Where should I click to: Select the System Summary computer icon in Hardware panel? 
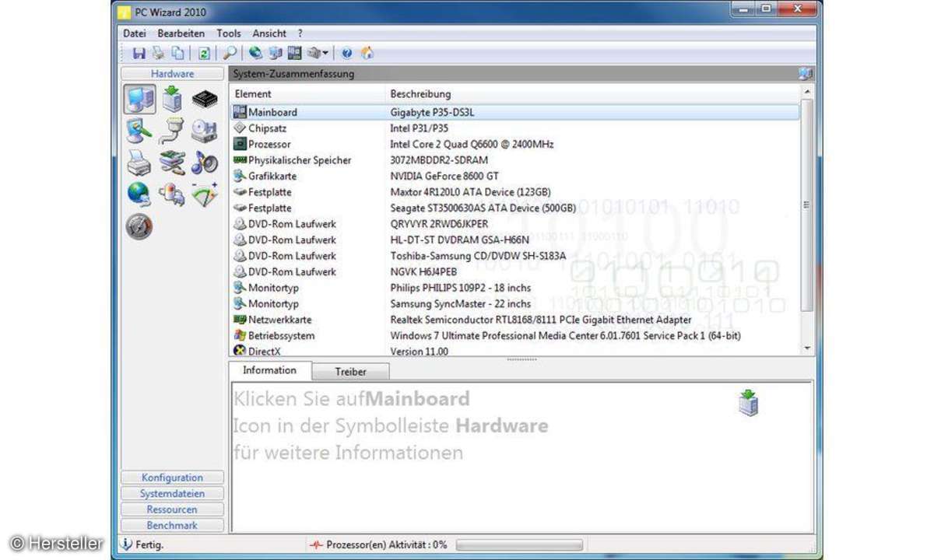(139, 99)
